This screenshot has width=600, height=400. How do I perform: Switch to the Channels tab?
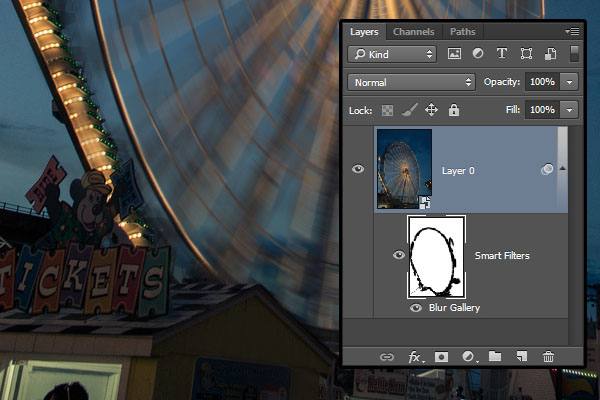click(413, 32)
